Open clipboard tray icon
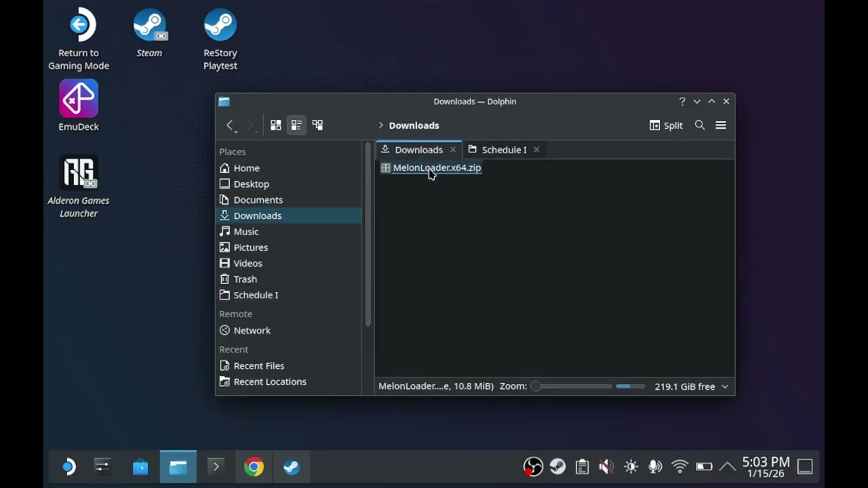Image resolution: width=868 pixels, height=488 pixels. click(x=582, y=466)
